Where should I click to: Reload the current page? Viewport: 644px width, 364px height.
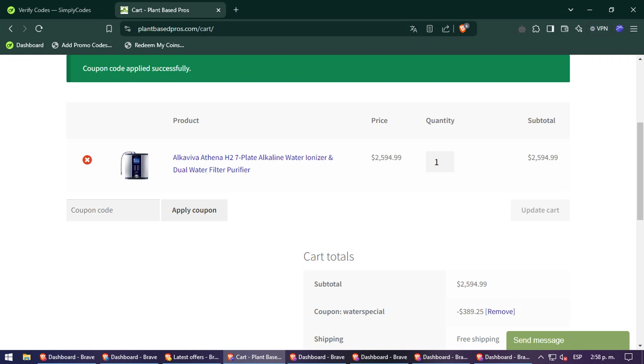[39, 29]
